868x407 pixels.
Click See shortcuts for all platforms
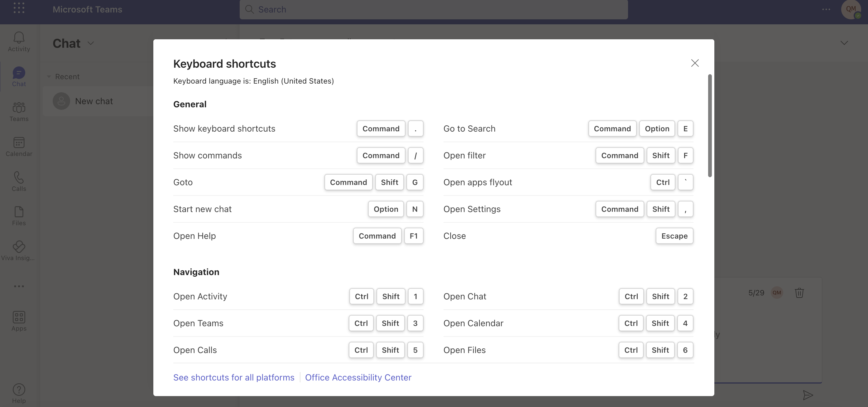click(x=234, y=377)
